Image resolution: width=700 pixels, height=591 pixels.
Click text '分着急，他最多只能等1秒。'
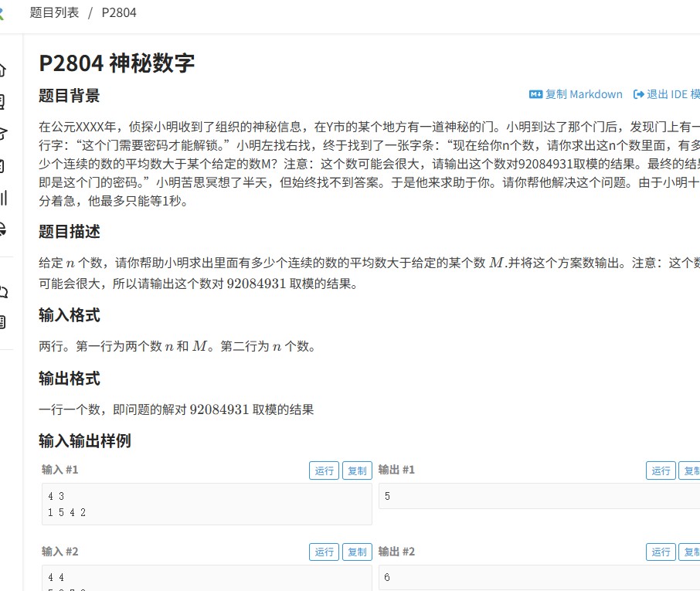pyautogui.click(x=114, y=201)
